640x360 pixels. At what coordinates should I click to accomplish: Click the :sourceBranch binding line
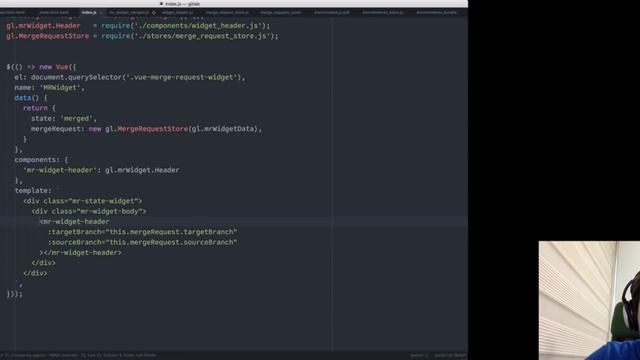click(x=142, y=242)
